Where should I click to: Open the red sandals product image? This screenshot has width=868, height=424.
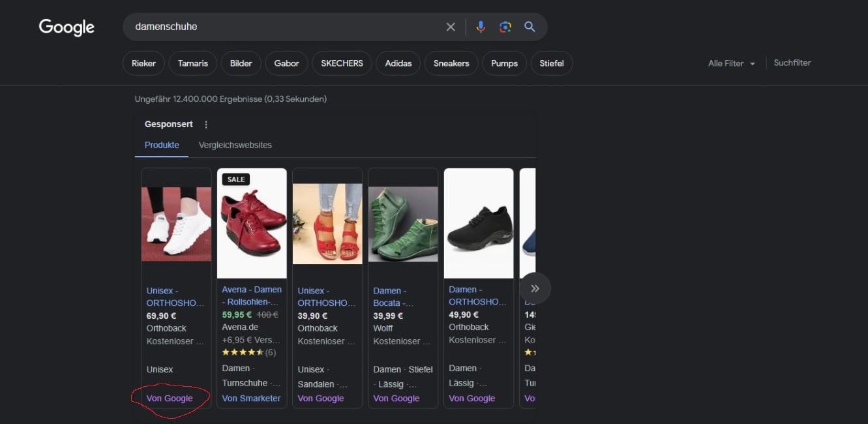[327, 224]
